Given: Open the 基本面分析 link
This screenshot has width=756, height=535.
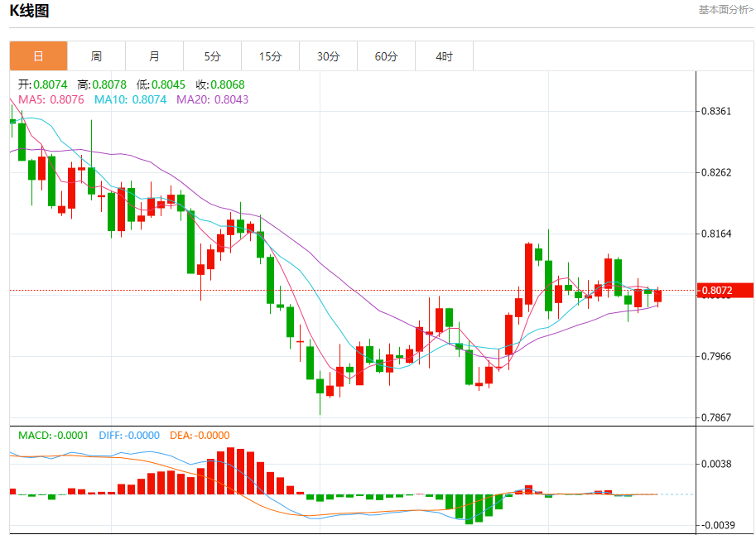Looking at the screenshot, I should [725, 10].
